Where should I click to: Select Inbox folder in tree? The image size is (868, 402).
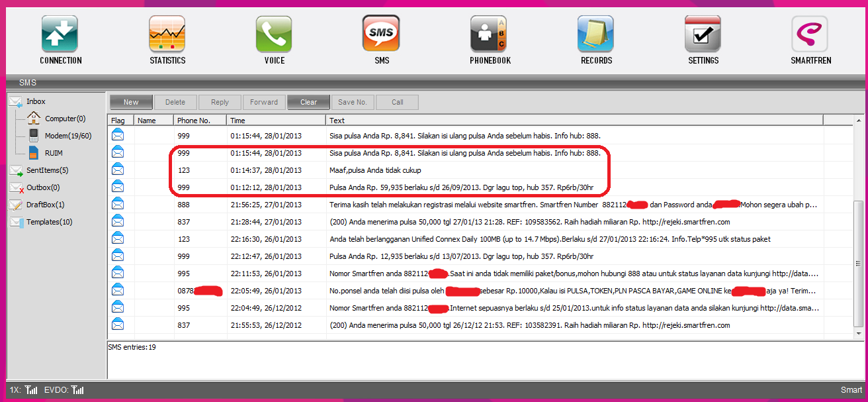36,101
